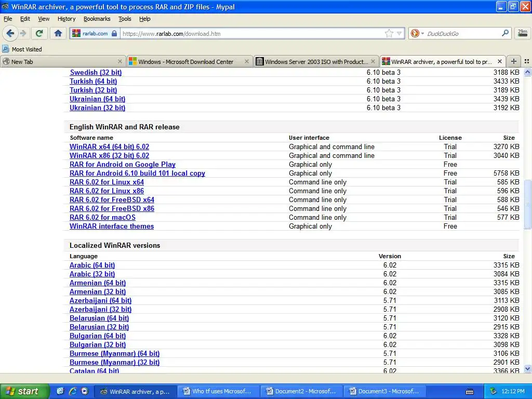The height and width of the screenshot is (399, 532).
Task: Show desktop from quick launch
Action: tap(60, 391)
